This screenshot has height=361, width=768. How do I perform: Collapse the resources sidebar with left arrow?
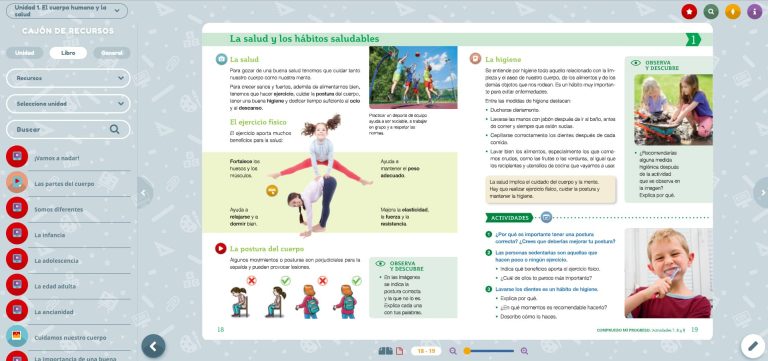pyautogui.click(x=144, y=193)
